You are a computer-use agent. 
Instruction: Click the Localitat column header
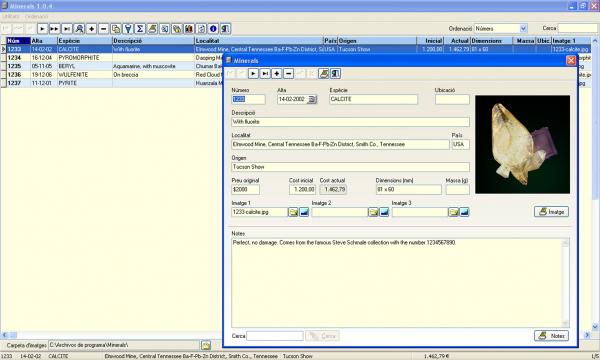259,41
